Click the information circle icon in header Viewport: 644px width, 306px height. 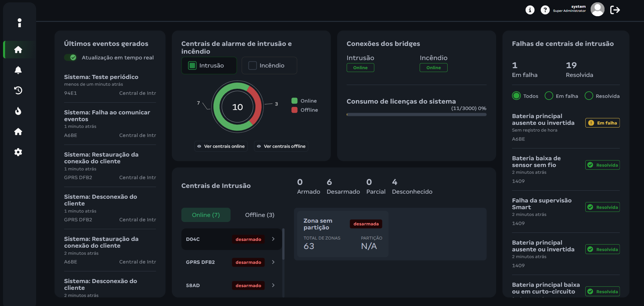(530, 10)
